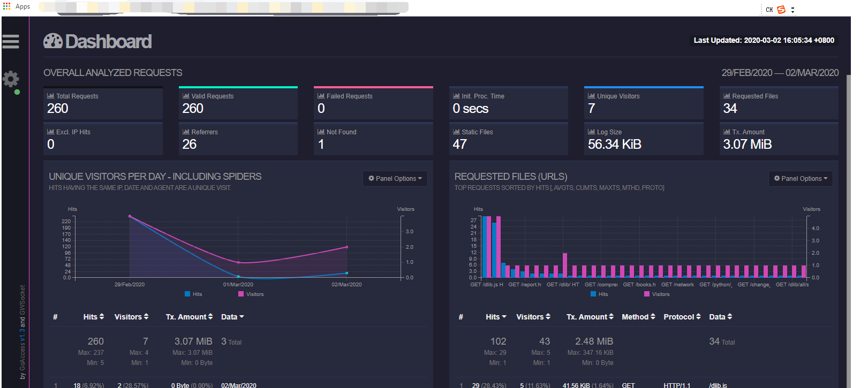The height and width of the screenshot is (388, 868).
Task: Open the gear settings icon in sidebar
Action: click(x=11, y=79)
